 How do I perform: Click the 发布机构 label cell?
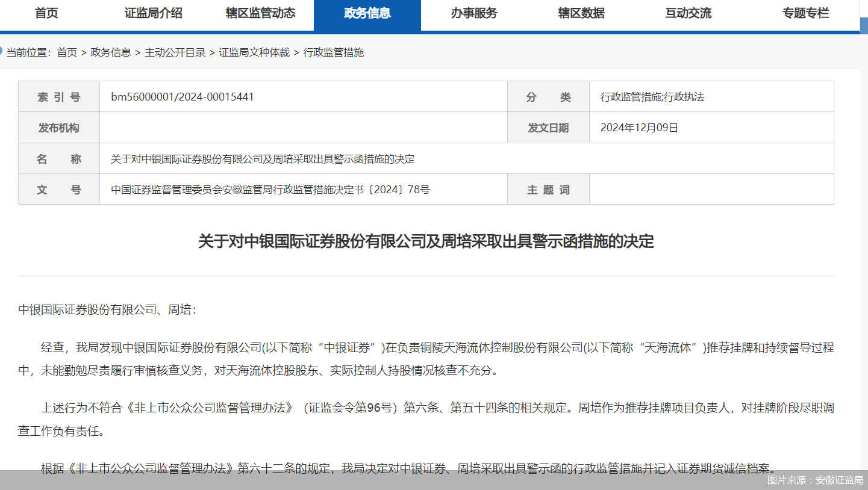[x=59, y=128]
